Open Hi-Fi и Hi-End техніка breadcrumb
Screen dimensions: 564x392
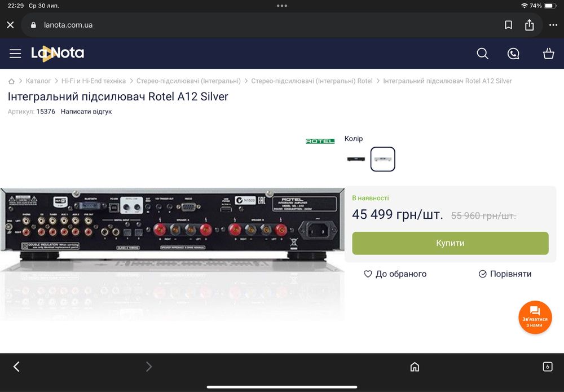94,81
